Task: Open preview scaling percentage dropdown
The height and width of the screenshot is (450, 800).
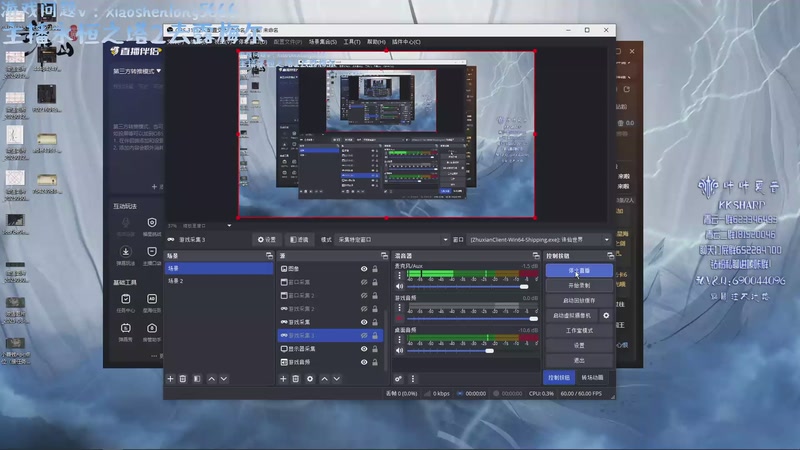Action: click(229, 226)
